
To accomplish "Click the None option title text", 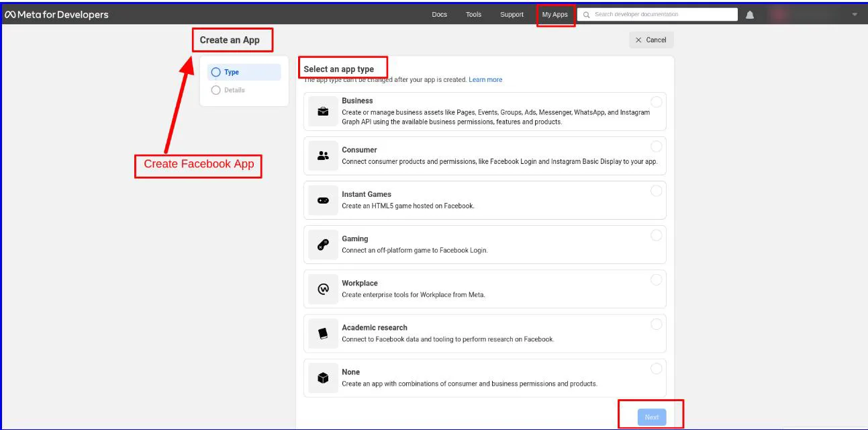I will pyautogui.click(x=351, y=372).
